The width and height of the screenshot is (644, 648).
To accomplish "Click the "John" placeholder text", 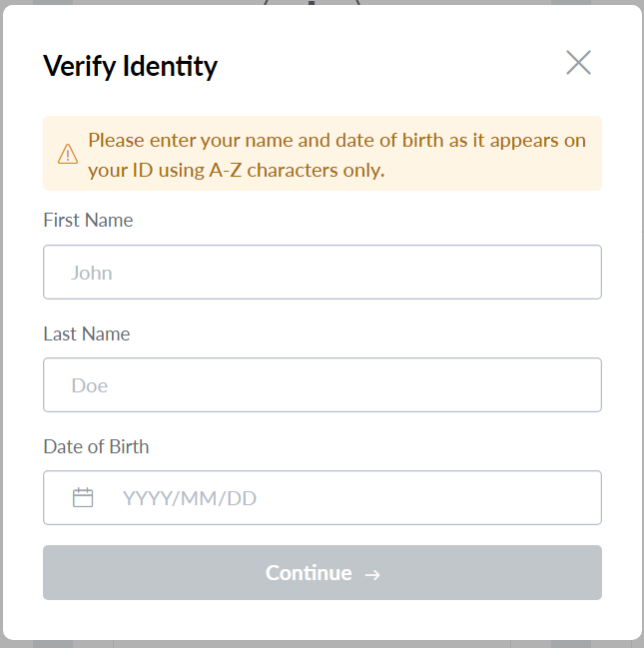I will 92,273.
